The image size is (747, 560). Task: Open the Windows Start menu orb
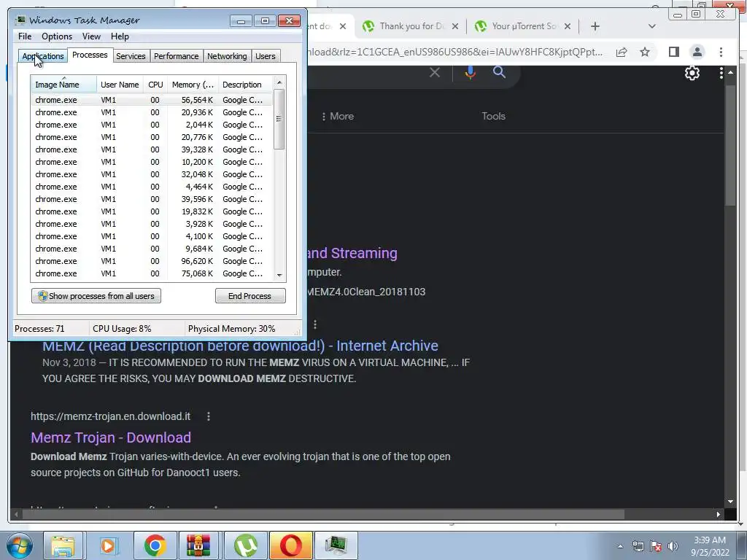point(19,545)
